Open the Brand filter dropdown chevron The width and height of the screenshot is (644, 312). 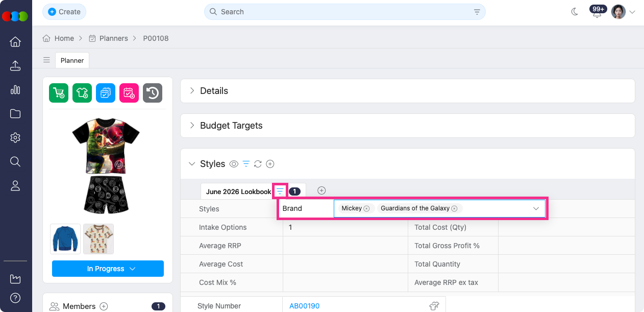pos(535,208)
